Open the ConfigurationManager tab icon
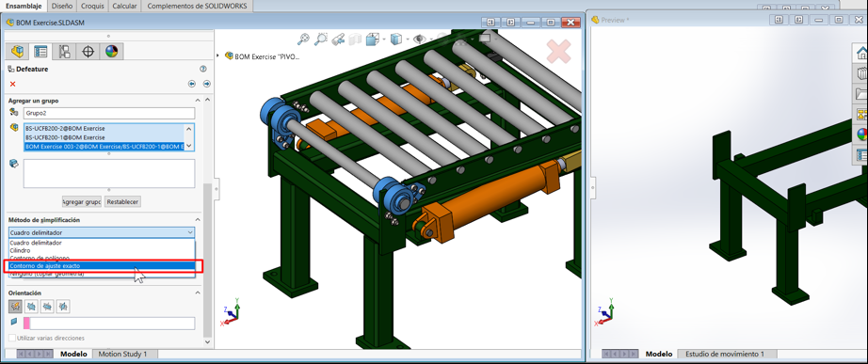 pyautogui.click(x=64, y=52)
